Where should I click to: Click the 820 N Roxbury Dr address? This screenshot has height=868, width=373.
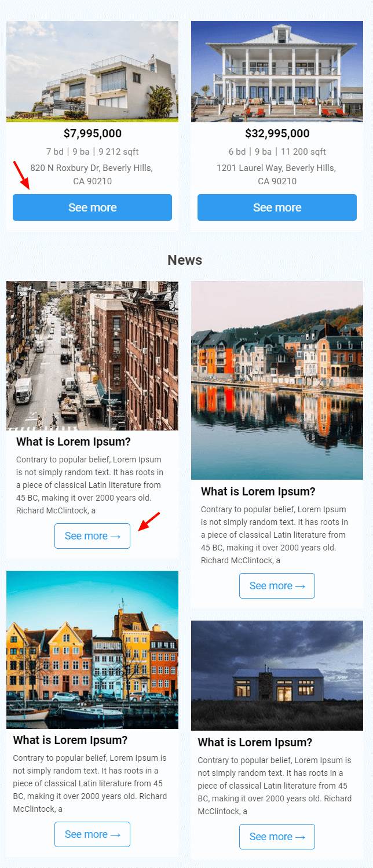(x=92, y=174)
